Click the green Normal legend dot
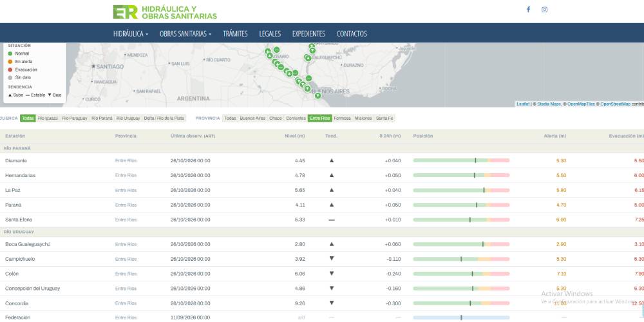644x322 pixels. point(10,53)
